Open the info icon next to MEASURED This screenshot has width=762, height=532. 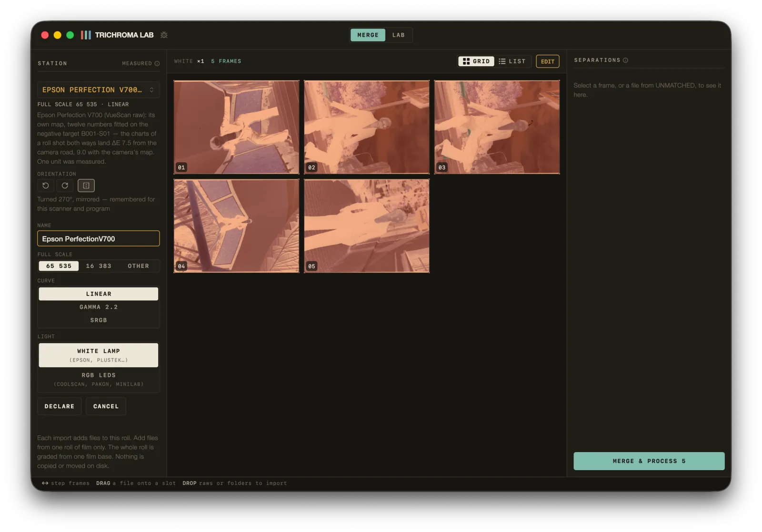(157, 63)
